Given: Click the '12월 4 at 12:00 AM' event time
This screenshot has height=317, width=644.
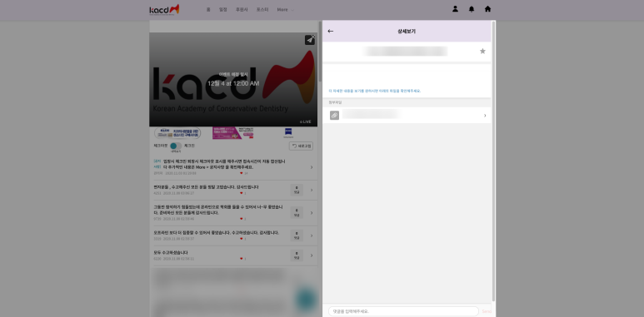Looking at the screenshot, I should click(233, 83).
